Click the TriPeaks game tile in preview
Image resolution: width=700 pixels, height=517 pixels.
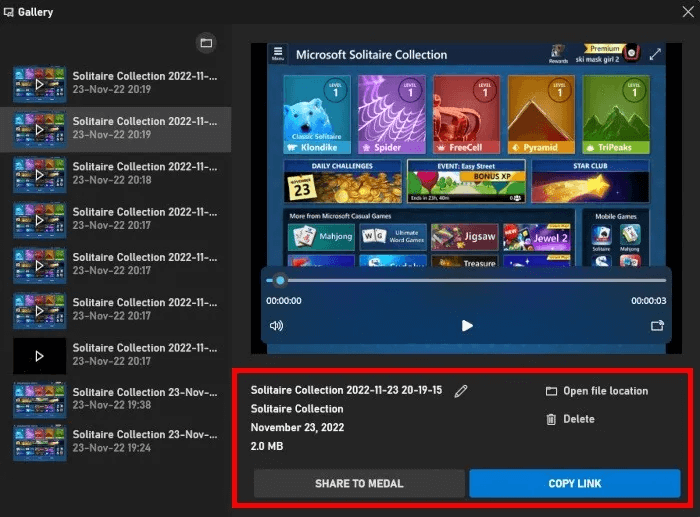point(616,114)
